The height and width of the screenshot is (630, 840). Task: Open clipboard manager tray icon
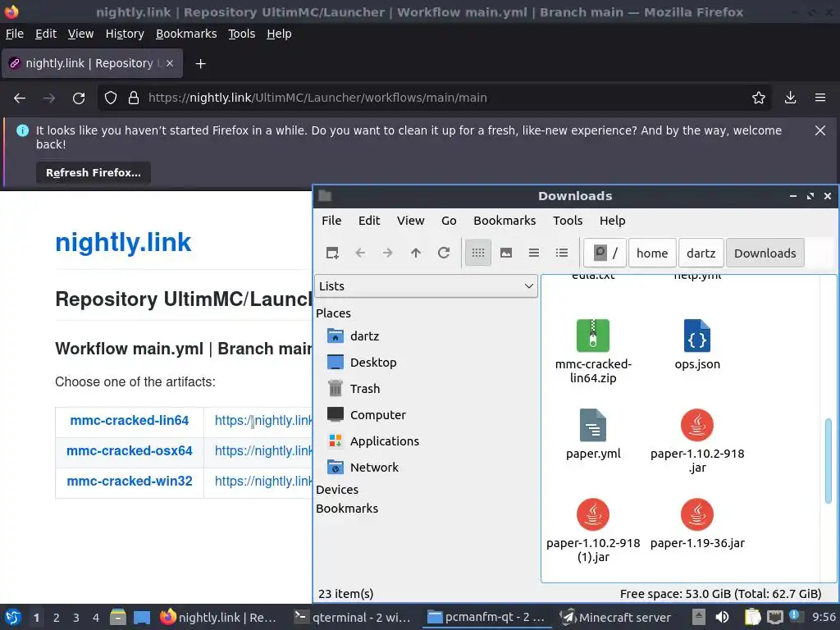pos(752,617)
